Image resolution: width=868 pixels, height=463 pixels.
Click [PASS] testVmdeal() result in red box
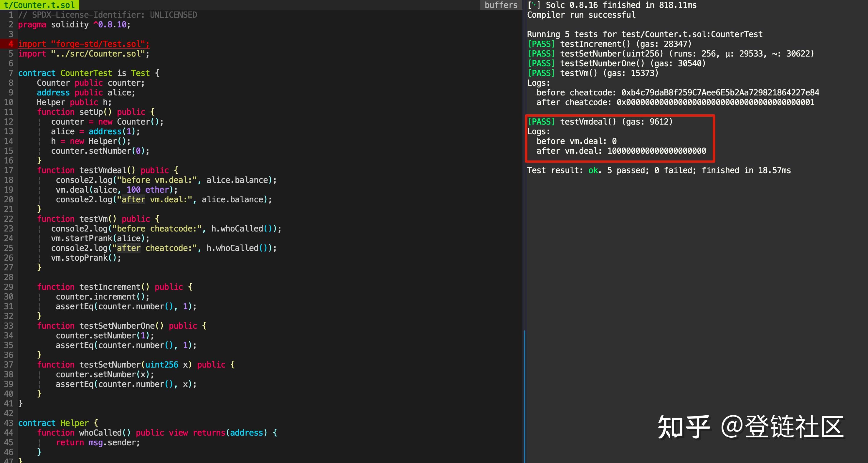pos(600,122)
